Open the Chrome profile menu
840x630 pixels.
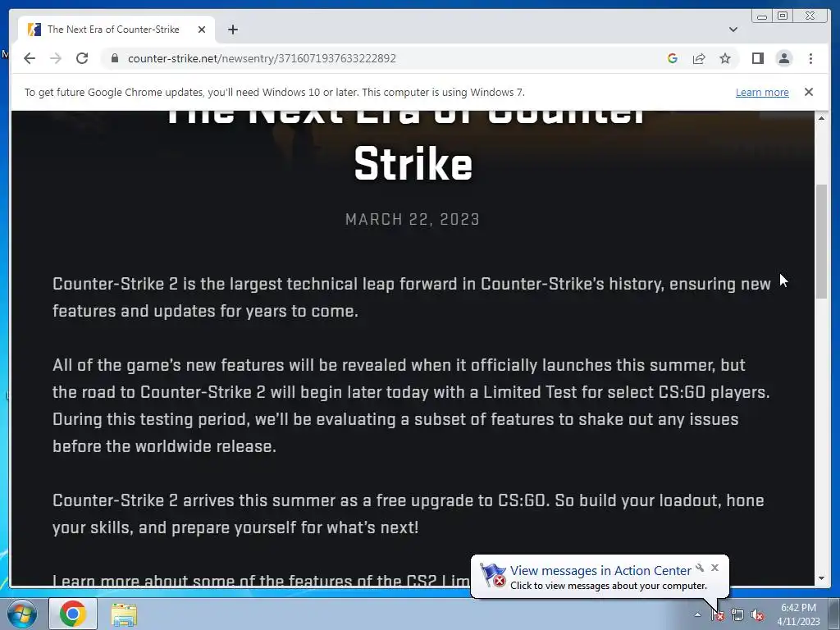pos(784,58)
